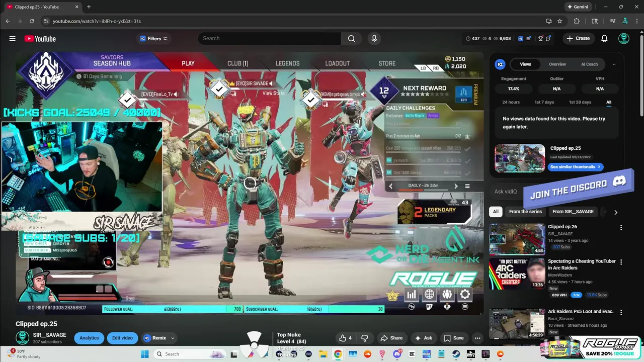
Task: Click the blue vidIQ logo in header toolbar
Action: click(x=521, y=39)
